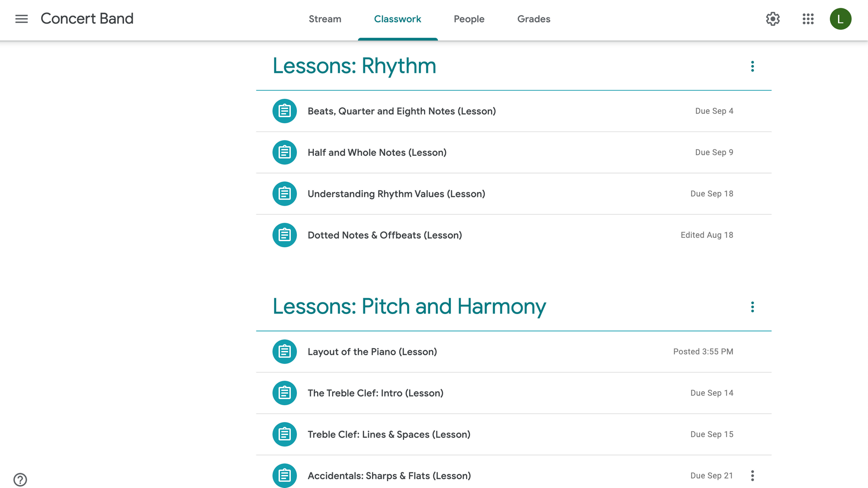Click the Classwork tab
This screenshot has height=488, width=868.
(x=398, y=19)
